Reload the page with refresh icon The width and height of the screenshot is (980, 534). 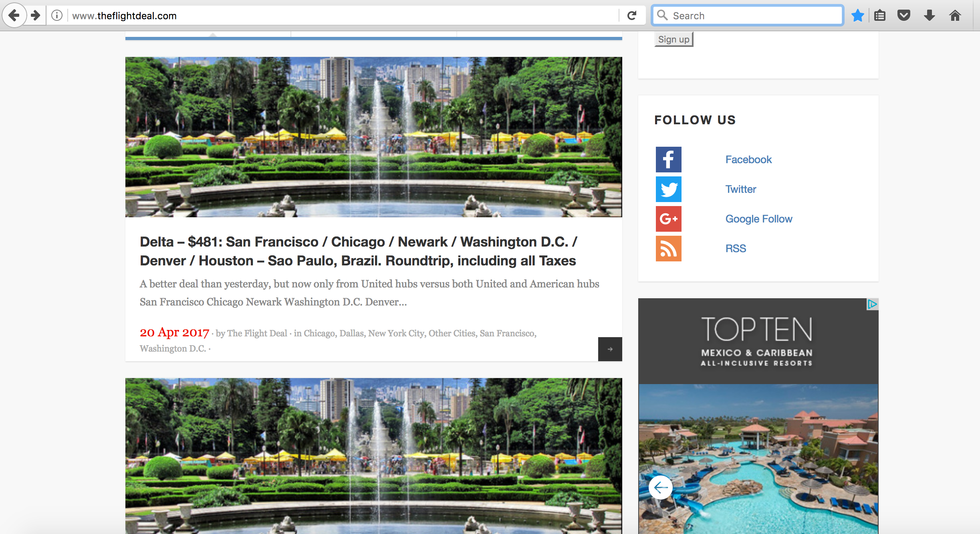(x=632, y=16)
